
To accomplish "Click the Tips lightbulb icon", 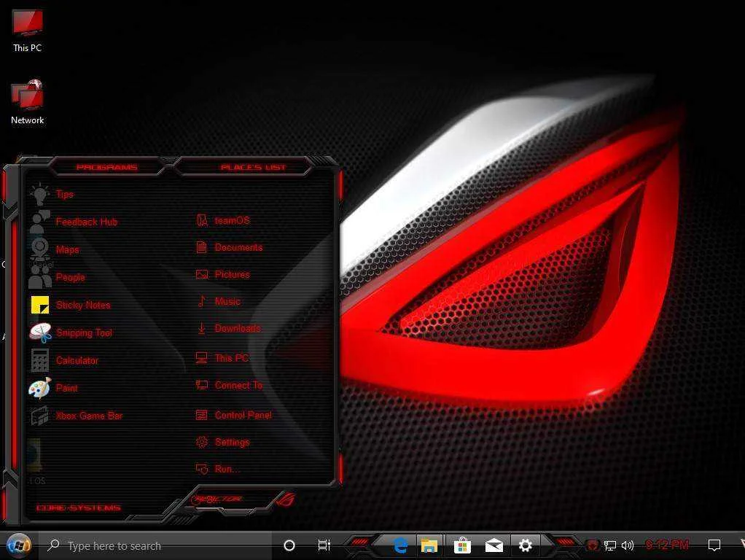I will pos(40,194).
